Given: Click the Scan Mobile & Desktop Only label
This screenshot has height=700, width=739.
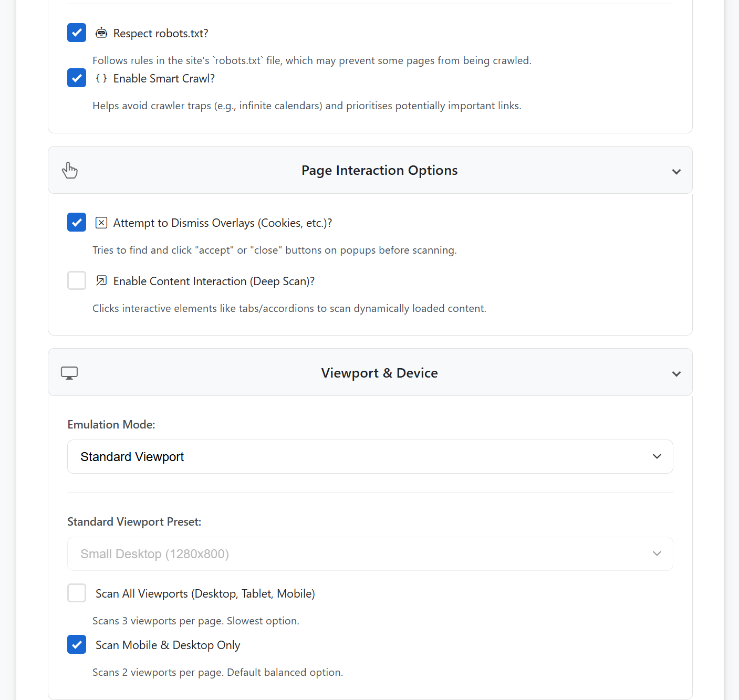Looking at the screenshot, I should tap(168, 645).
